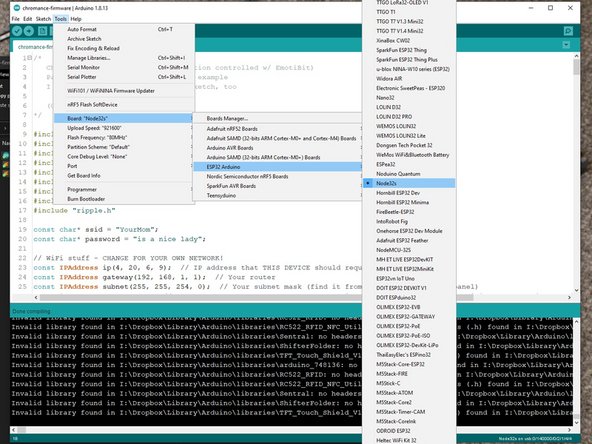Select the Node32s board radio option

(x=409, y=183)
